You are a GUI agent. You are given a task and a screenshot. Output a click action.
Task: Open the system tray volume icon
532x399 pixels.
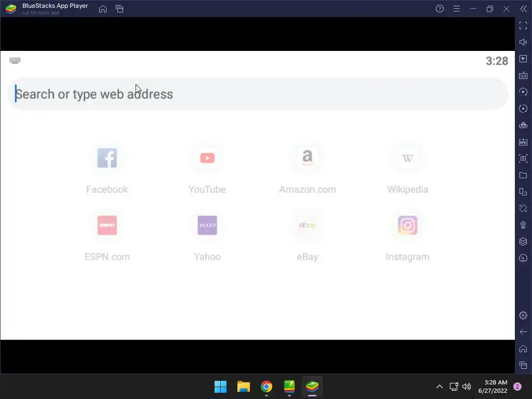[x=467, y=387]
